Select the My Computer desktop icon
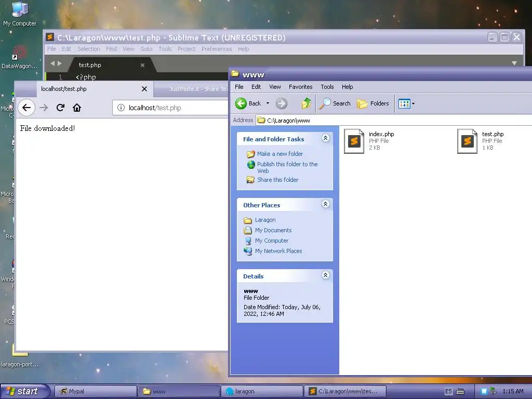The height and width of the screenshot is (399, 532). pyautogui.click(x=20, y=14)
